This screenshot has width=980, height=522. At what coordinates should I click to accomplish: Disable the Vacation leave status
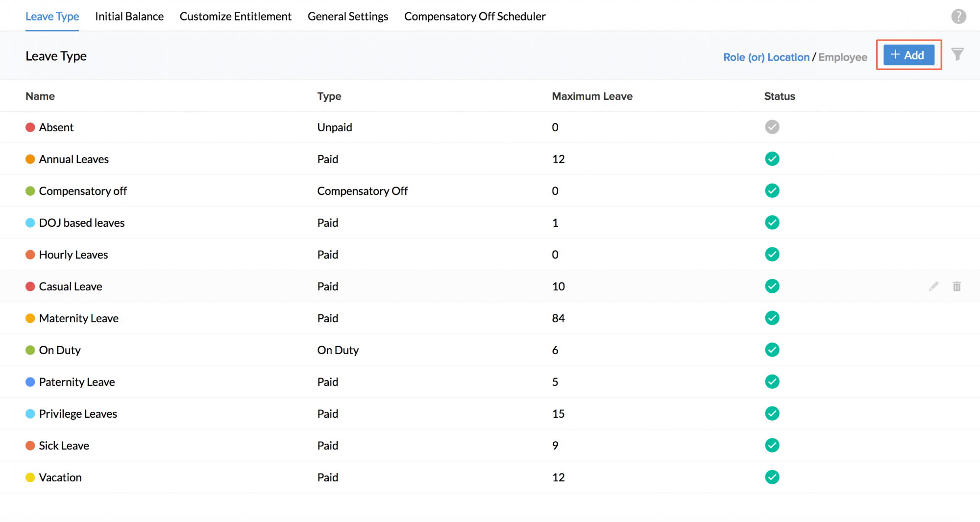[x=772, y=477]
